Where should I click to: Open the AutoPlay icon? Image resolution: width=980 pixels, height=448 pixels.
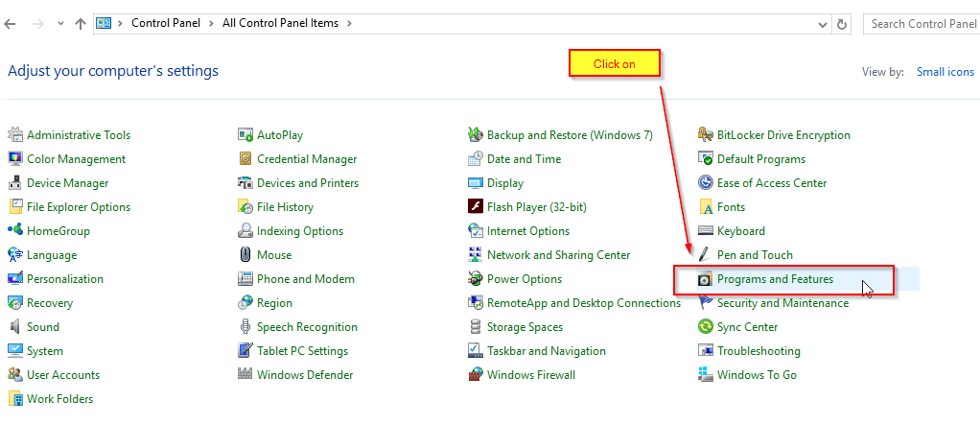245,135
